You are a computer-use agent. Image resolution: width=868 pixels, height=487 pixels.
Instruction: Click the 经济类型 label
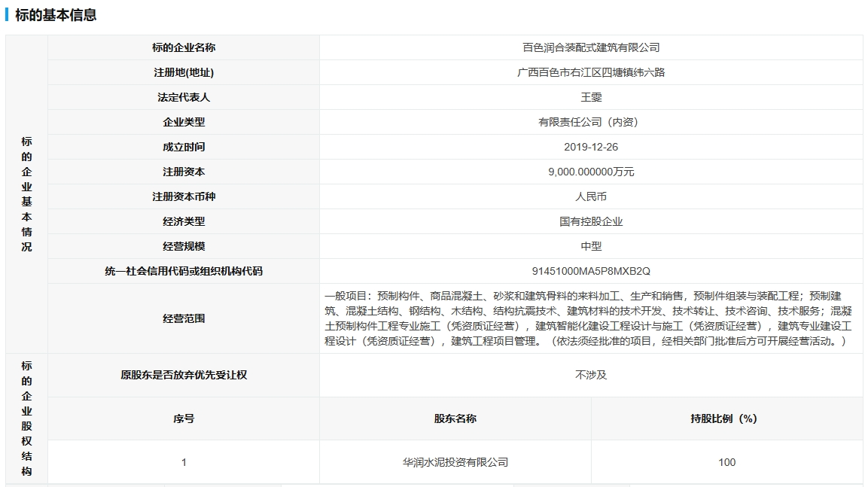coord(184,222)
